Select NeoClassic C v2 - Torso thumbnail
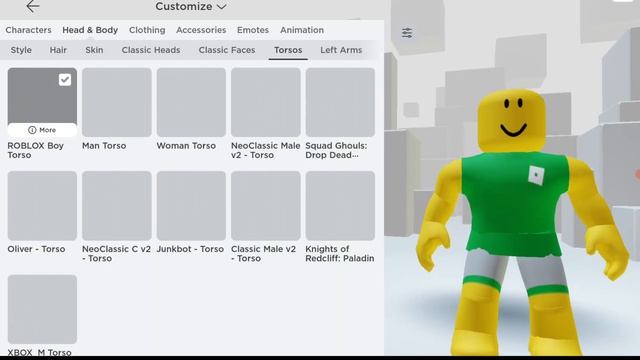The height and width of the screenshot is (360, 640). [x=117, y=206]
